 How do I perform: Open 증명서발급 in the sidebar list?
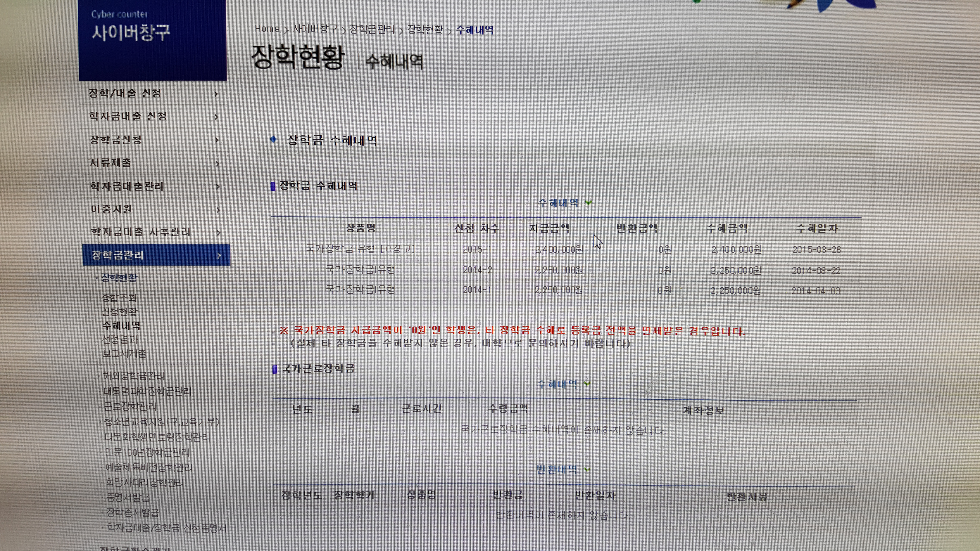point(128,497)
